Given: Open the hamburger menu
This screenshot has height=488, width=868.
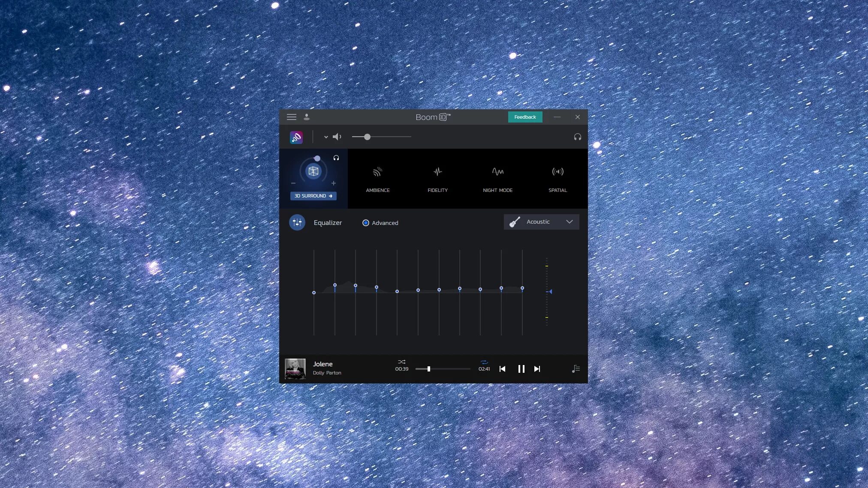Looking at the screenshot, I should tap(292, 117).
